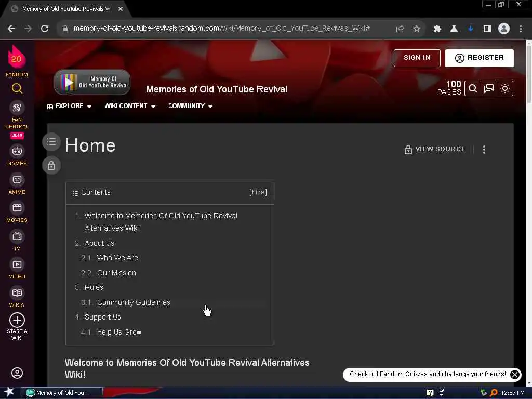532x399 pixels.
Task: Click the share page icon in the address bar
Action: [x=400, y=29]
